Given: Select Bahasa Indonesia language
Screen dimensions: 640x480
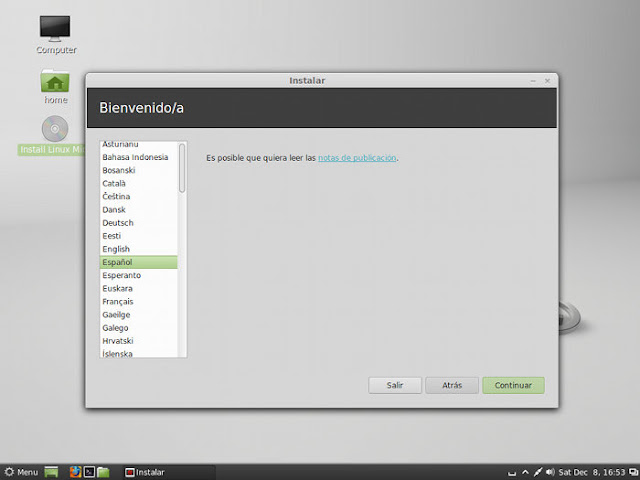Looking at the screenshot, I should click(x=138, y=157).
